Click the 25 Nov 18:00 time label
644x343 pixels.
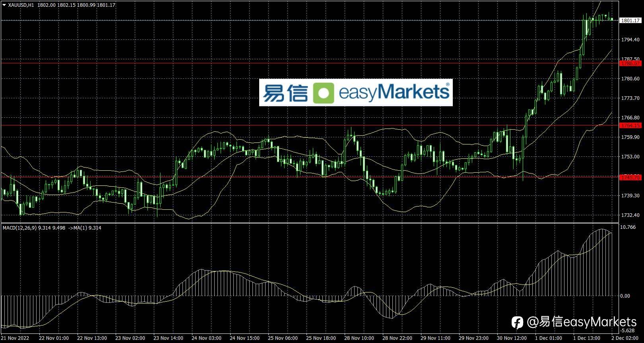click(321, 338)
